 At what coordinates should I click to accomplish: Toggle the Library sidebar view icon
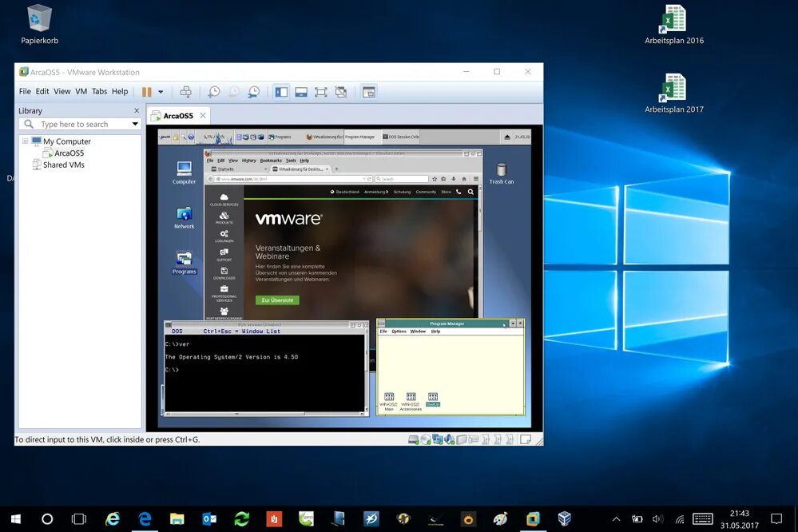pos(281,92)
